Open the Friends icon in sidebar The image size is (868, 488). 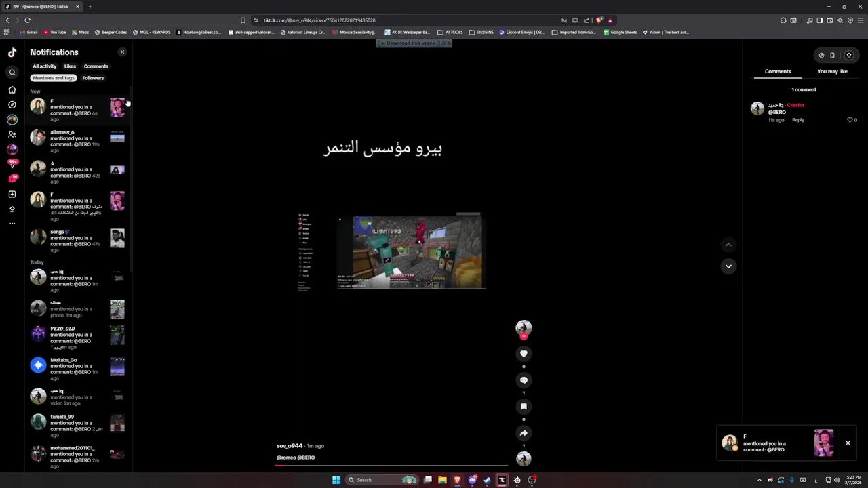(x=12, y=134)
